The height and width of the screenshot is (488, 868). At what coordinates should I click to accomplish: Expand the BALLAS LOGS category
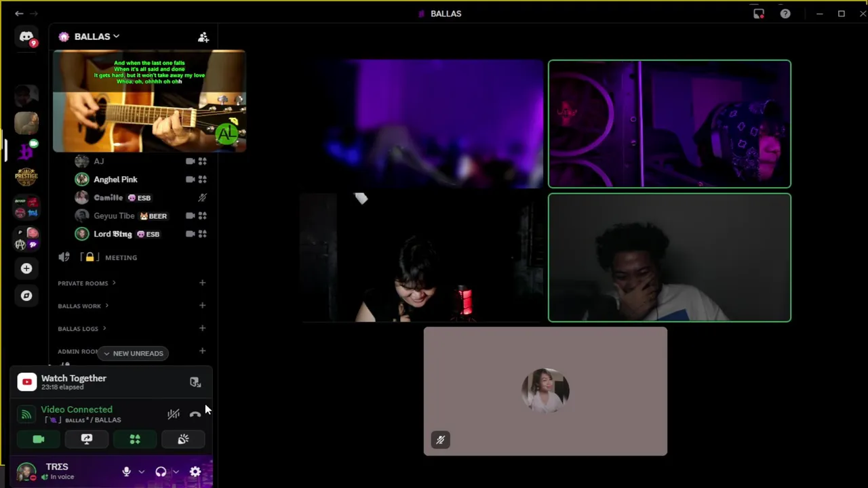click(x=81, y=329)
